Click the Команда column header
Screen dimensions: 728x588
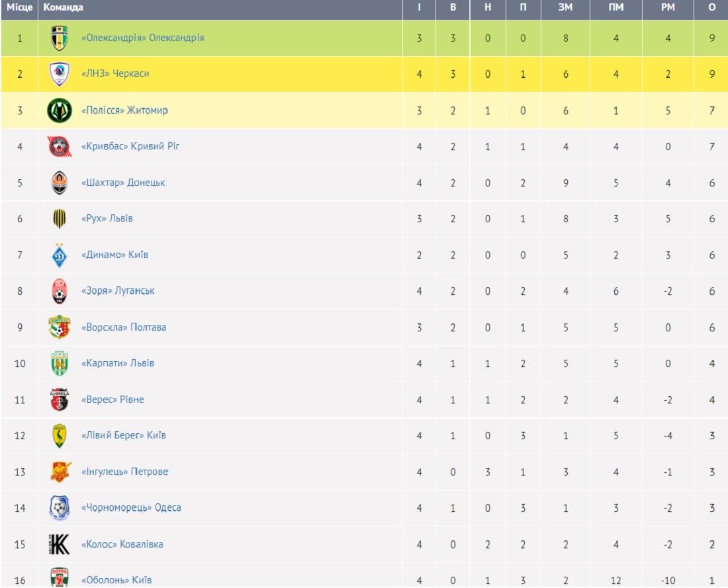click(63, 7)
